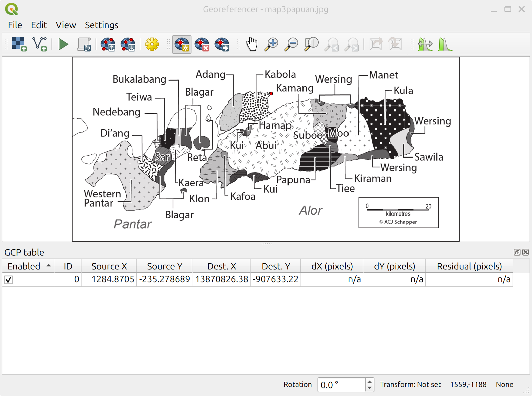Disable the GCP with ID 0

[x=8, y=280]
